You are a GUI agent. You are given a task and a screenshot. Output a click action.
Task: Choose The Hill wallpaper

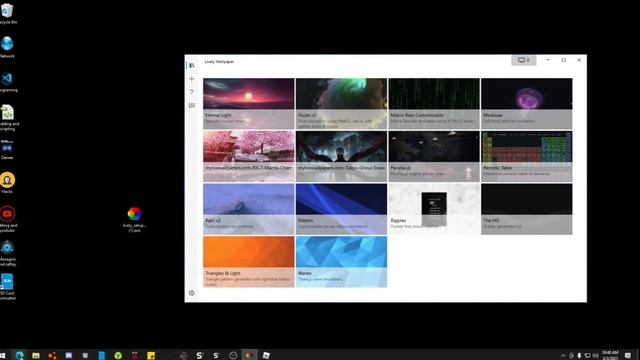(x=527, y=209)
